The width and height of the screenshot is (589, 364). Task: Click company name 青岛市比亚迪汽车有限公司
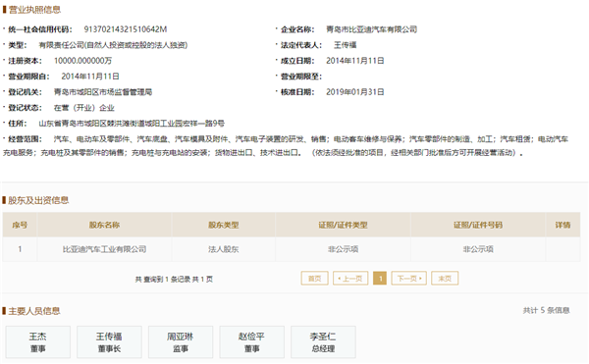coord(371,29)
